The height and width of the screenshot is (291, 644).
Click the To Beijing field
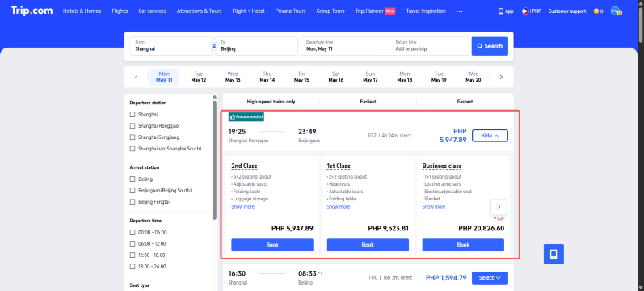coord(257,46)
